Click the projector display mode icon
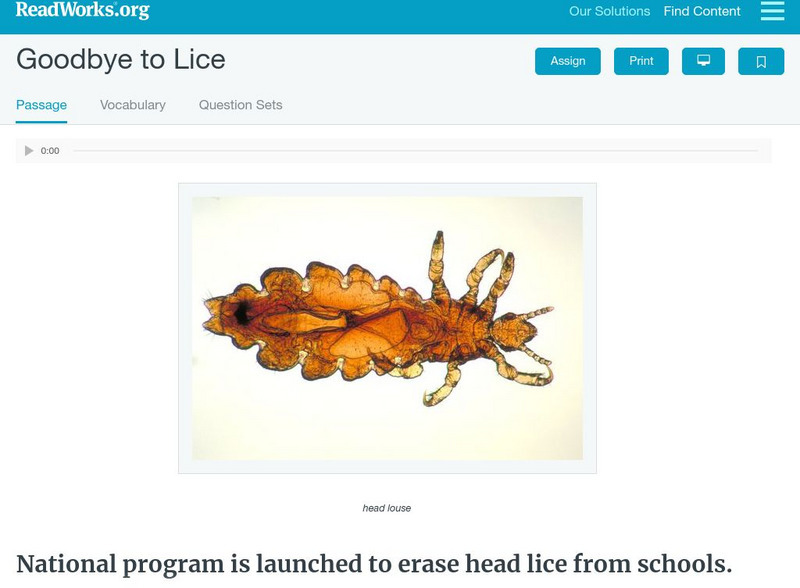This screenshot has height=588, width=800. point(703,61)
